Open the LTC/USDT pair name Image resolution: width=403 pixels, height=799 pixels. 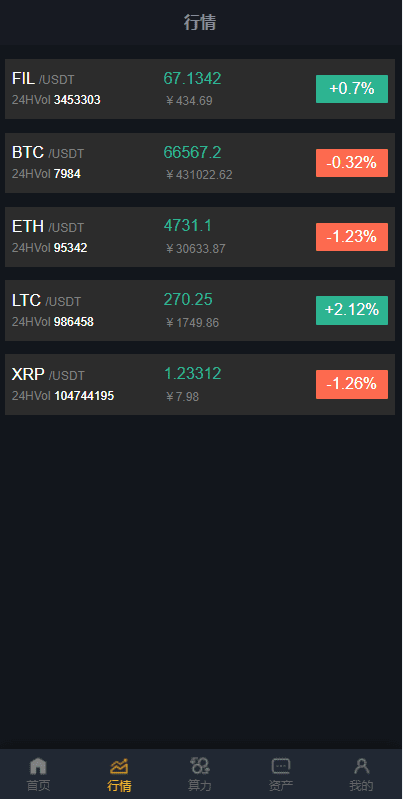(46, 301)
